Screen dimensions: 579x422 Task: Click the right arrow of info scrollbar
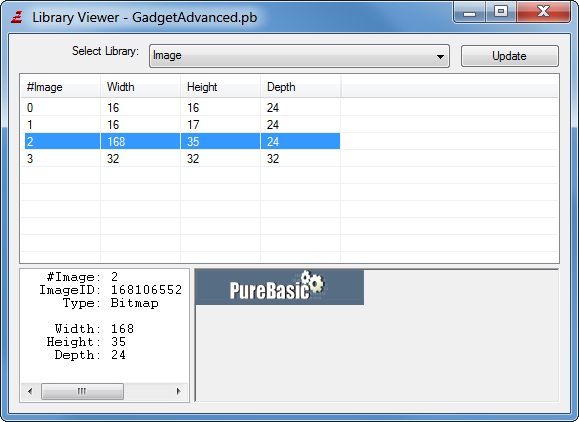coord(179,391)
